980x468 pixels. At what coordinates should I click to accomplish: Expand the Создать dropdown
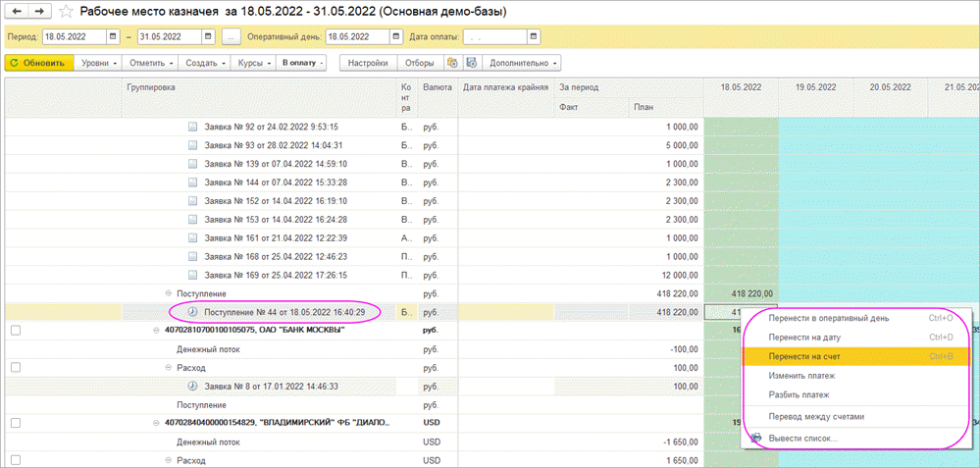[x=205, y=63]
